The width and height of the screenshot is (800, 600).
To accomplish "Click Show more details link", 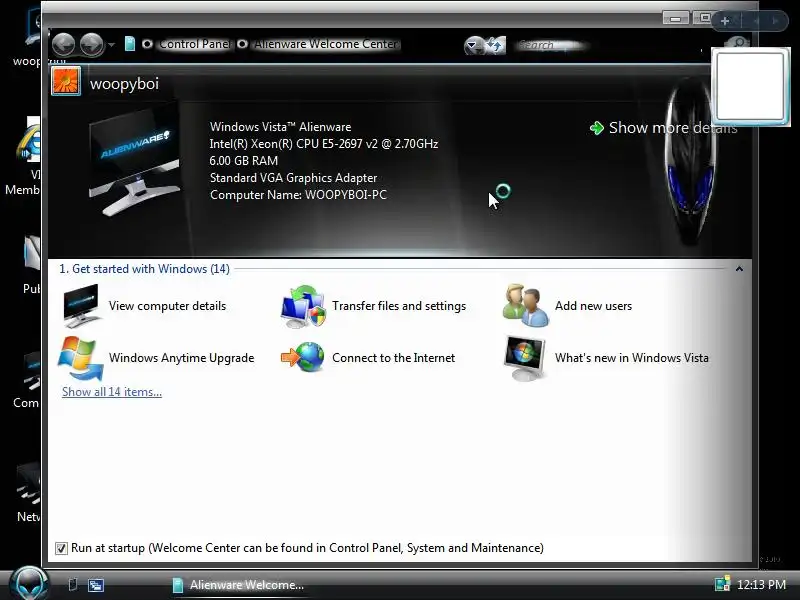I will [673, 128].
